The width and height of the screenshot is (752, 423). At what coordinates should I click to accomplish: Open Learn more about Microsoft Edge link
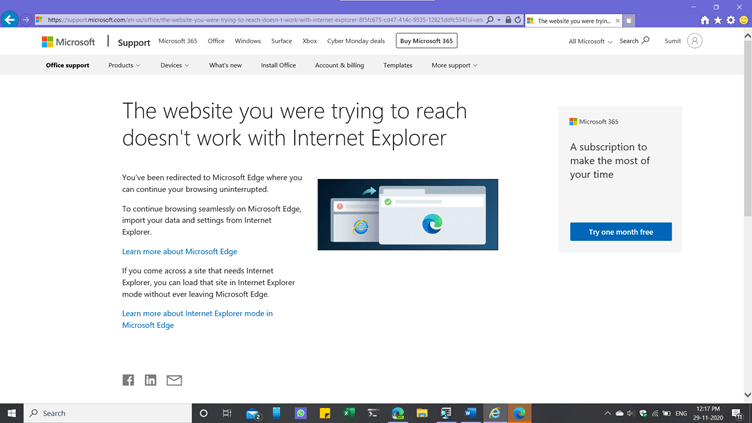click(x=179, y=251)
